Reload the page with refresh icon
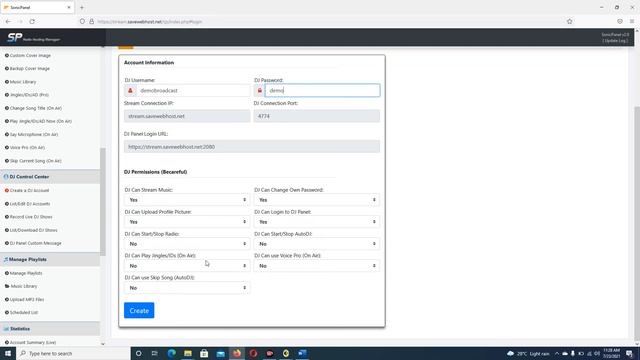Image resolution: width=640 pixels, height=360 pixels. click(x=32, y=22)
